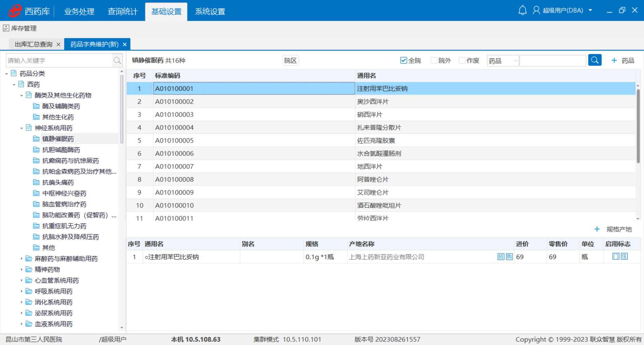Screen dimensions: 644x345
Task: Click the application logo icon
Action: 15,11
